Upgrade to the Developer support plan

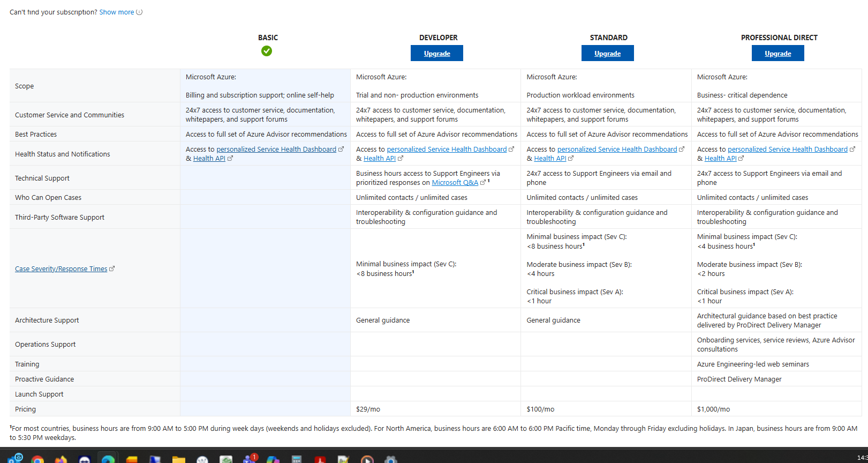coord(437,53)
